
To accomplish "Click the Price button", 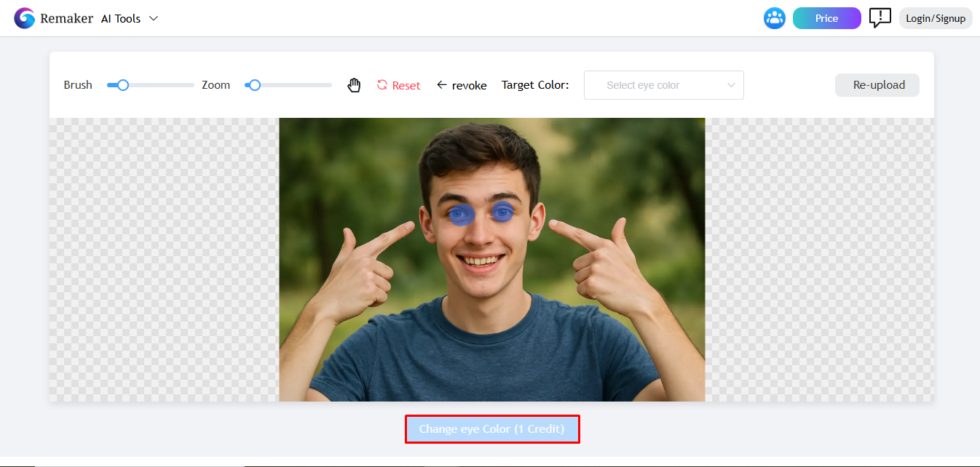I will point(826,17).
